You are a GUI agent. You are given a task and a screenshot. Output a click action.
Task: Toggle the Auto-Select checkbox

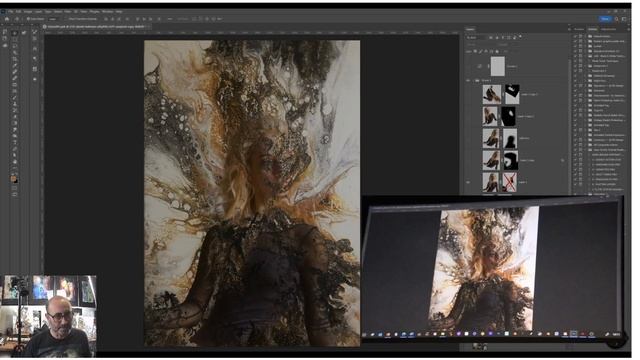tap(28, 19)
